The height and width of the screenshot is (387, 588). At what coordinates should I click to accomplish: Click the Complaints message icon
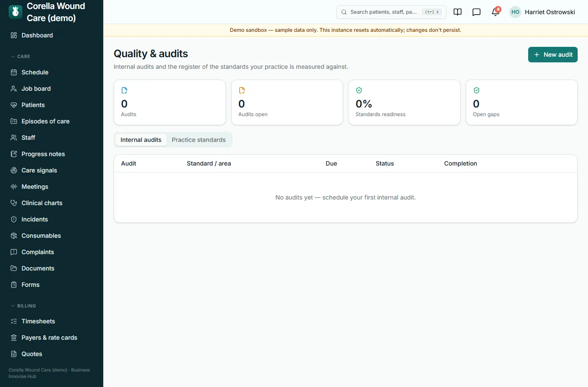coord(14,252)
